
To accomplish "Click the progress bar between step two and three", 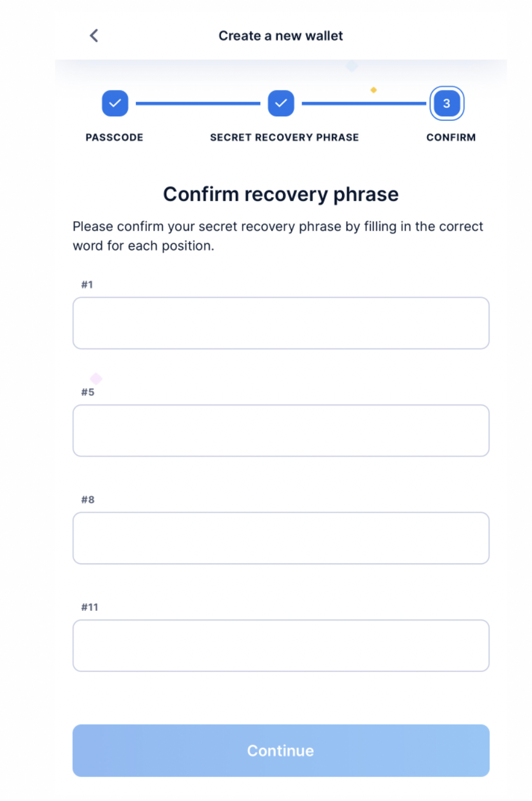I will coord(363,103).
